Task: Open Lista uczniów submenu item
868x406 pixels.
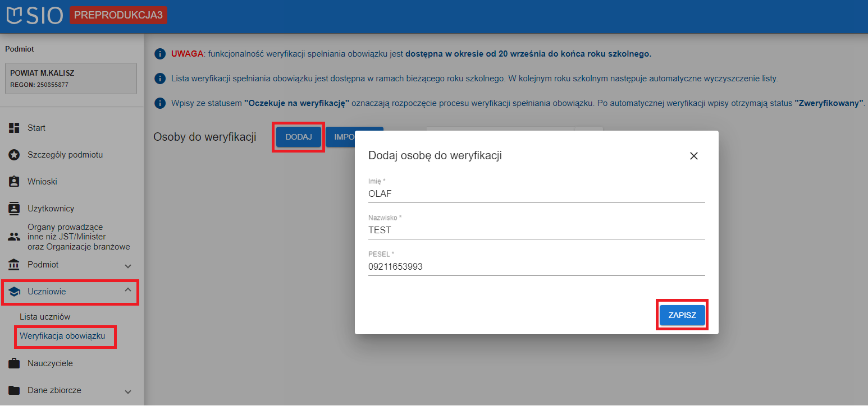Action: [45, 317]
